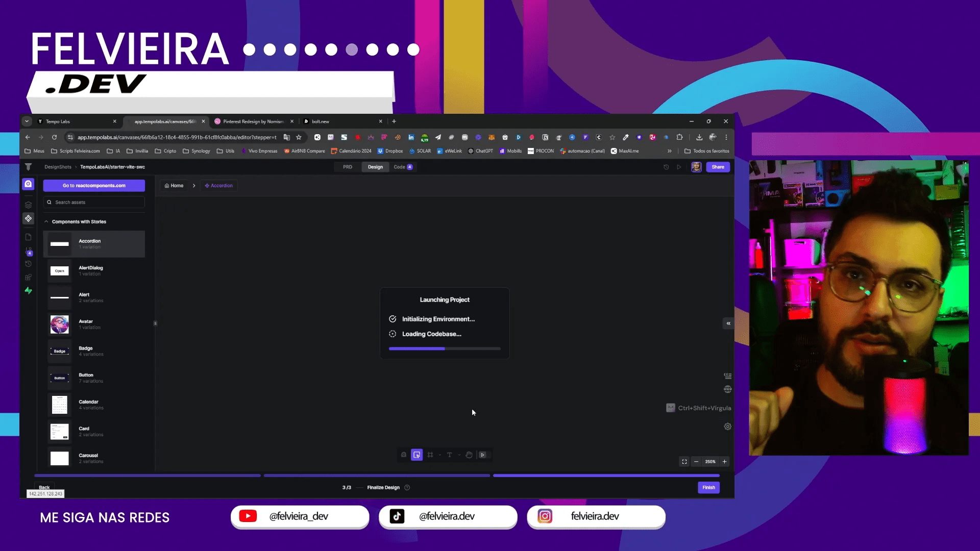The width and height of the screenshot is (980, 551).
Task: Open the browser tab search dropdown
Action: click(x=27, y=121)
